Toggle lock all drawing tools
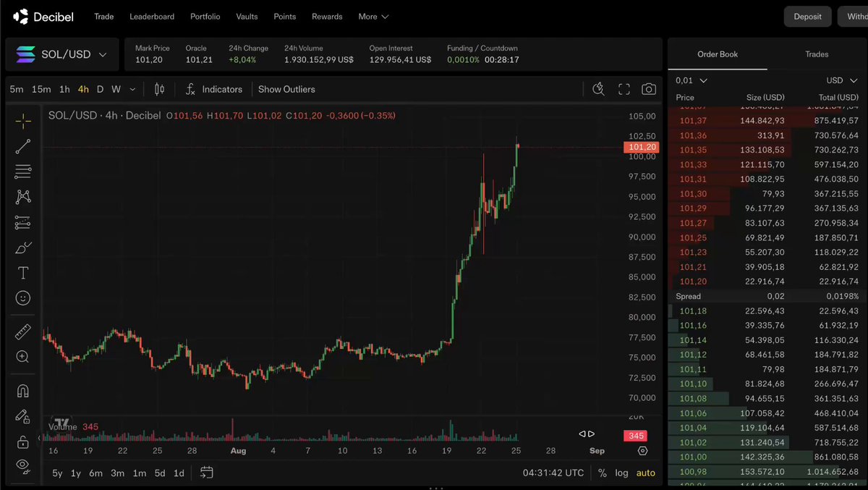The height and width of the screenshot is (490, 868). 23,441
